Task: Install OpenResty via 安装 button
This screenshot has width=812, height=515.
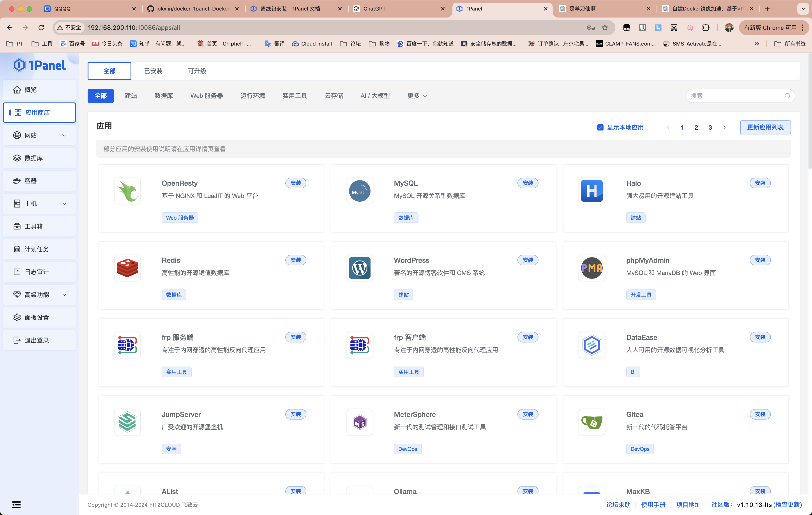Action: tap(296, 183)
